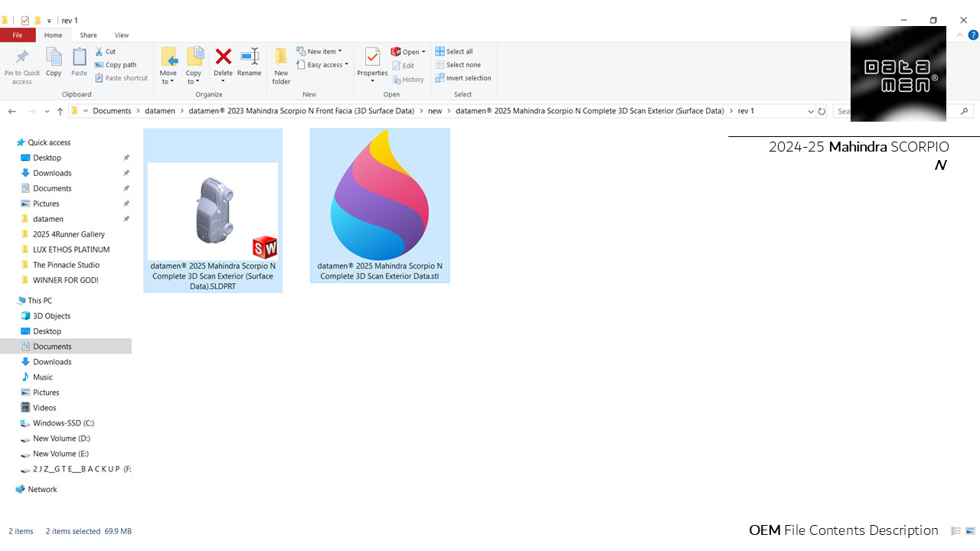Click the Paste icon in ribbon
980x551 pixels.
click(80, 63)
